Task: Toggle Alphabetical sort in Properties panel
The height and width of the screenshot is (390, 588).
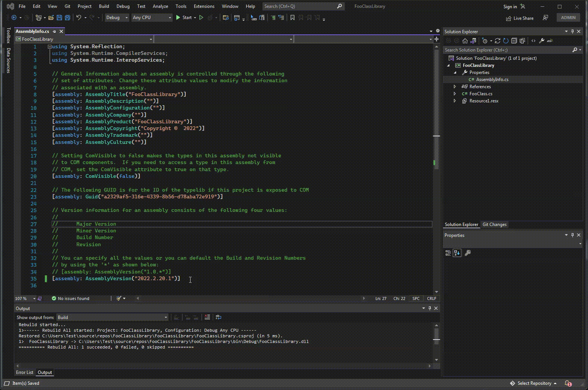Action: tap(457, 253)
